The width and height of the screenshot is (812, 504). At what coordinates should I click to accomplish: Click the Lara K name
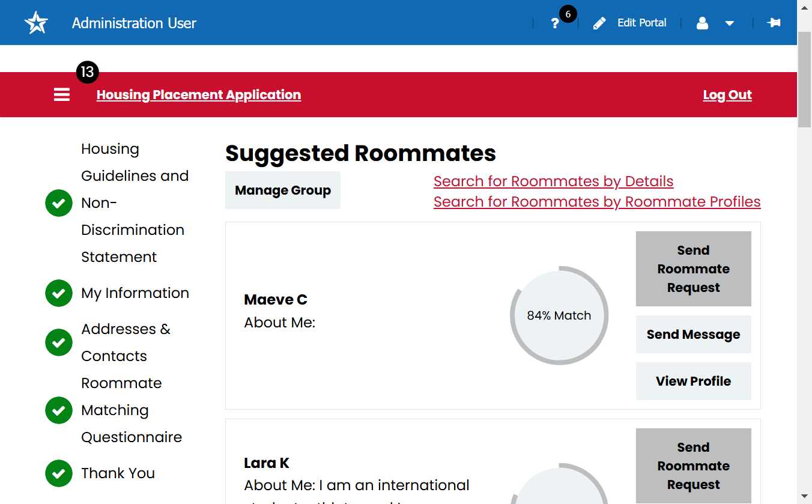pyautogui.click(x=267, y=463)
